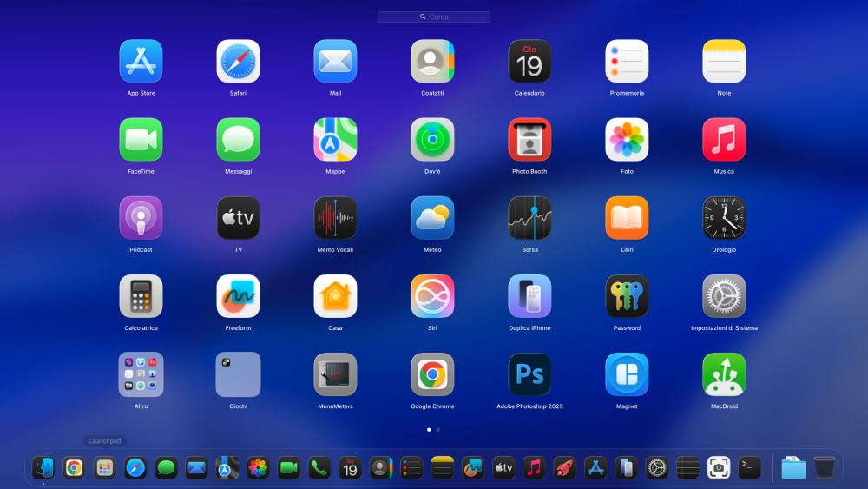The height and width of the screenshot is (489, 868).
Task: Click the Launchpad icon in the Dock
Action: click(x=105, y=468)
